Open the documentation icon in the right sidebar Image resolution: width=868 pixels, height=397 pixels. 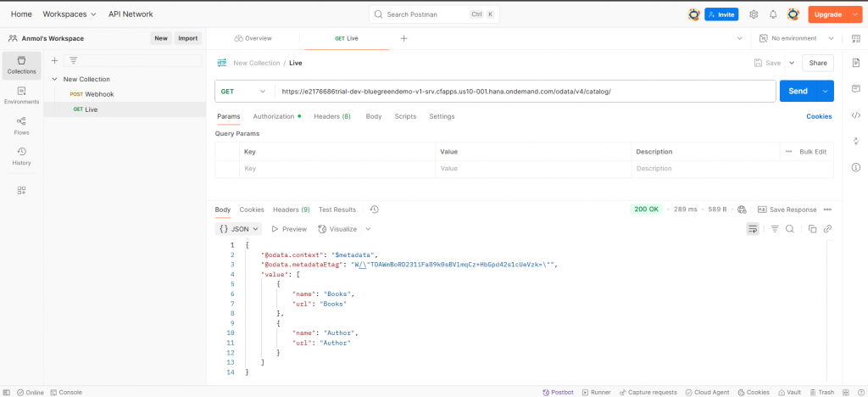[x=856, y=63]
